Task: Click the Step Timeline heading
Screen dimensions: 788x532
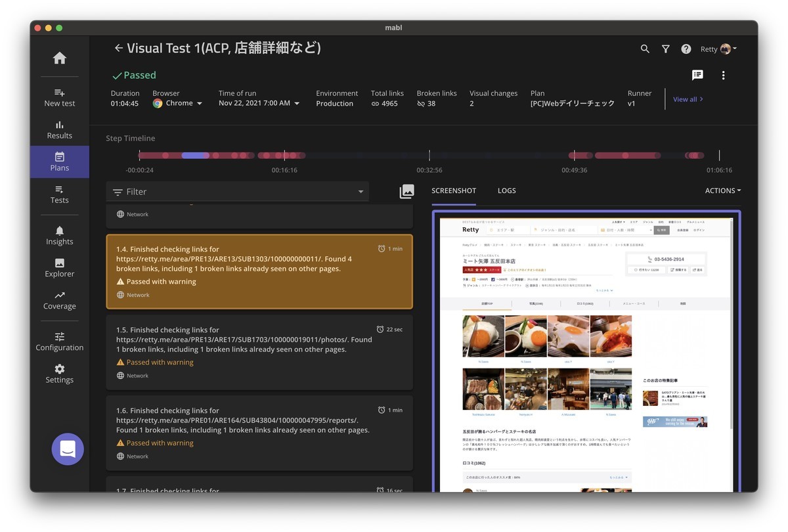Action: (x=131, y=139)
